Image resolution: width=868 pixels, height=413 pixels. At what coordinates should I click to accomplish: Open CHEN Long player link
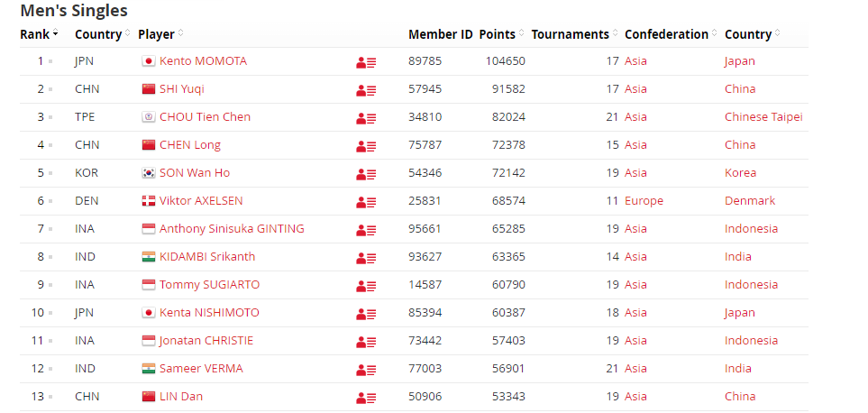[190, 145]
